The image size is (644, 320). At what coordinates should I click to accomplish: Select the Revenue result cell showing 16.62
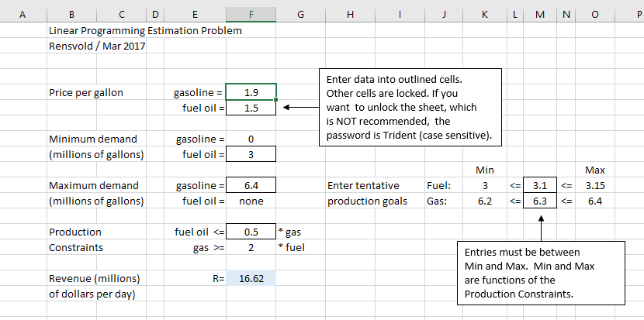point(251,278)
